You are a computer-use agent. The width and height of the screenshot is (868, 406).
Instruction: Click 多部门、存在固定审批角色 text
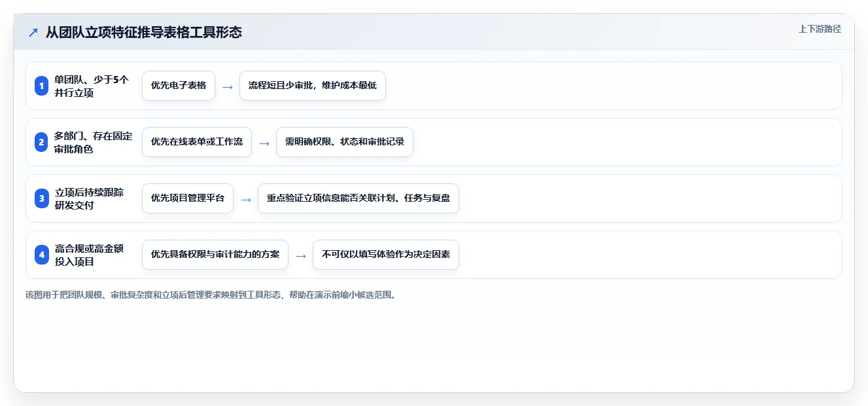[x=93, y=142]
